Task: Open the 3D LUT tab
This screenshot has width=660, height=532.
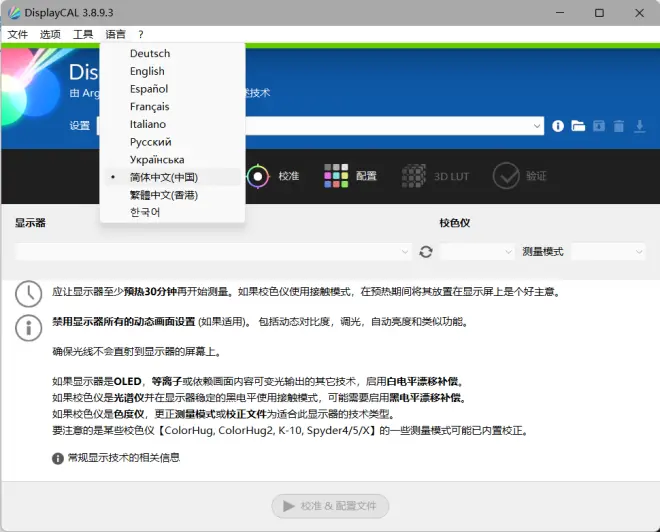Action: pyautogui.click(x=435, y=176)
